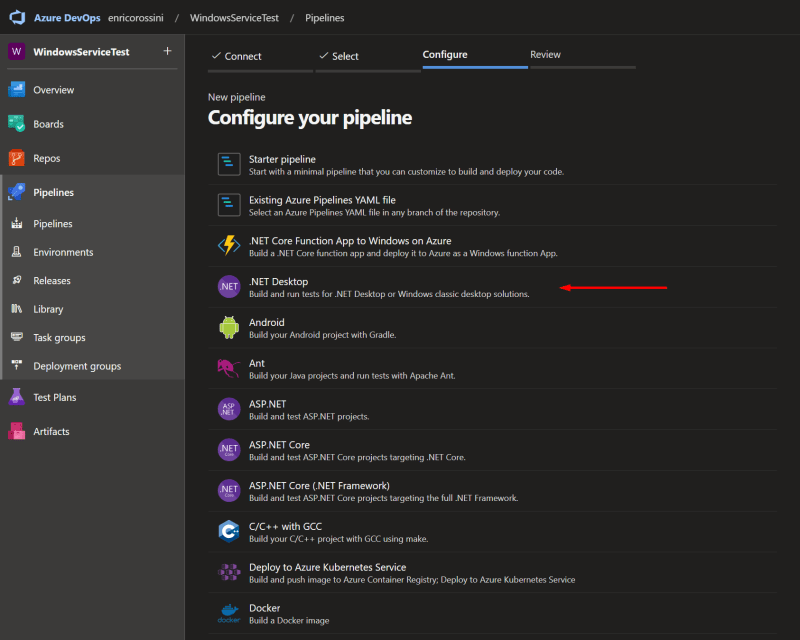Image resolution: width=800 pixels, height=640 pixels.
Task: Choose Existing Azure Pipelines YAML file title
Action: [322, 200]
